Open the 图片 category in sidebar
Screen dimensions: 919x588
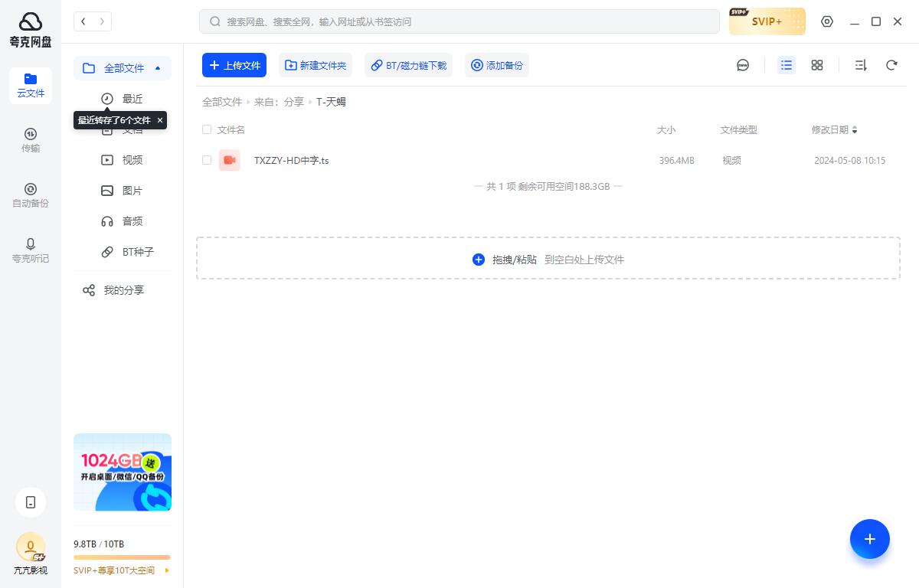click(x=132, y=191)
